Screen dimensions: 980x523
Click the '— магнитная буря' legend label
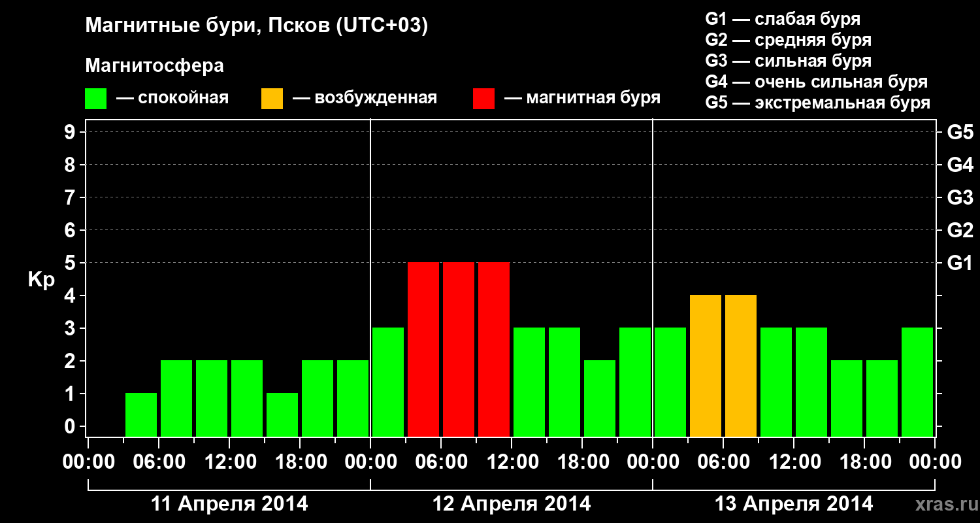(x=583, y=99)
